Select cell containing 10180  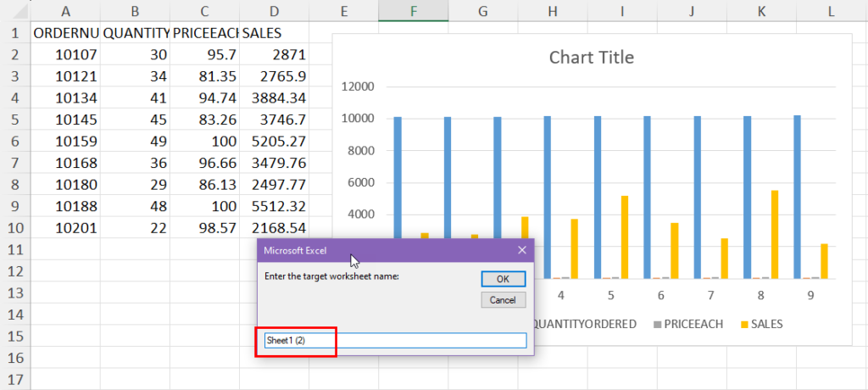[x=65, y=185]
